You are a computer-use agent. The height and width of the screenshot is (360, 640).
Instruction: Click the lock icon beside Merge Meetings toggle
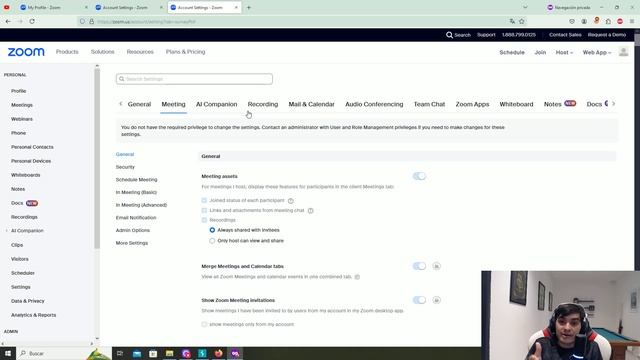[x=436, y=266]
